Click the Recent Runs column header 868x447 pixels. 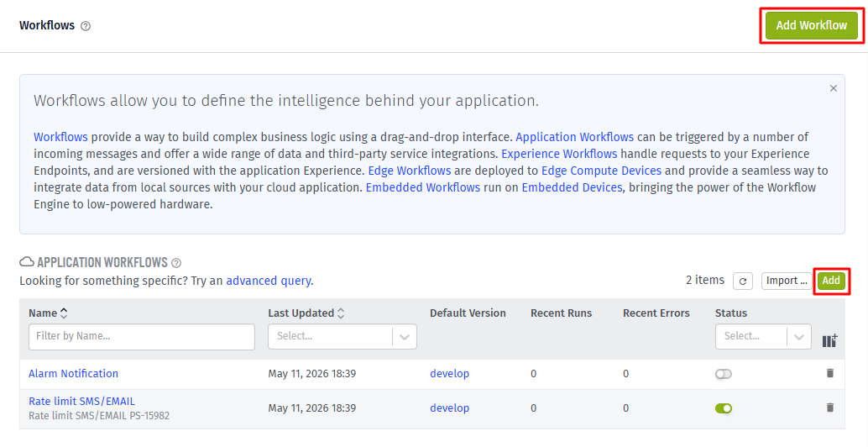(562, 313)
